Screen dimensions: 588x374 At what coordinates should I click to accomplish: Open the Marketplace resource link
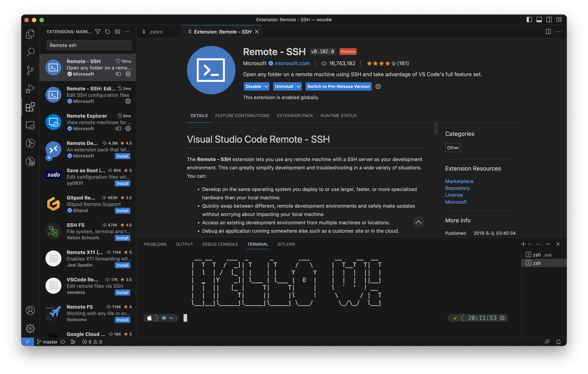pyautogui.click(x=459, y=181)
